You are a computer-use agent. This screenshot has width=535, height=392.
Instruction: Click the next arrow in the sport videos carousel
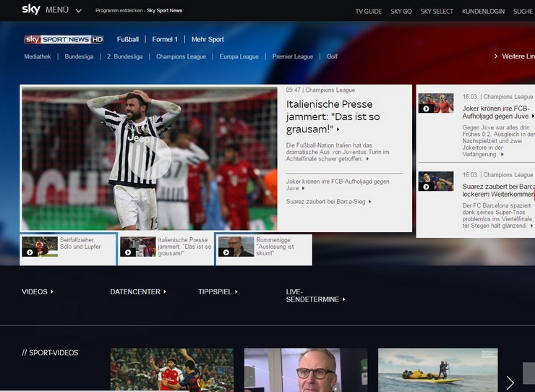pos(510,382)
